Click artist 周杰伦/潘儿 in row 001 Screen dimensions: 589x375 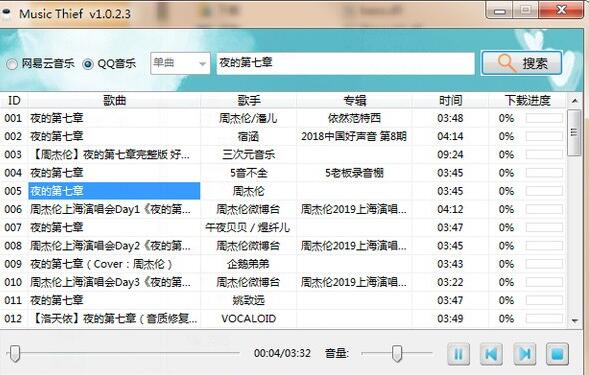248,118
